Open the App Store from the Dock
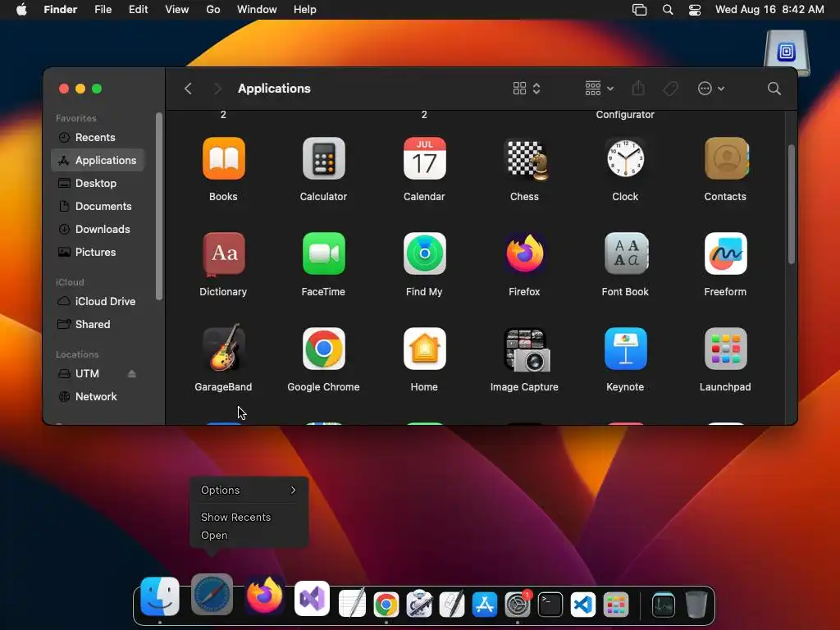The width and height of the screenshot is (840, 630). click(484, 605)
